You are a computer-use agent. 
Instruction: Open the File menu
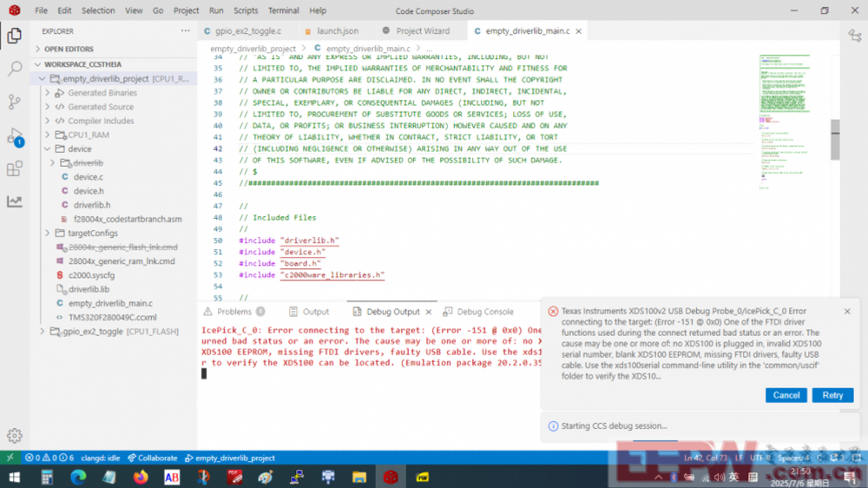point(41,10)
